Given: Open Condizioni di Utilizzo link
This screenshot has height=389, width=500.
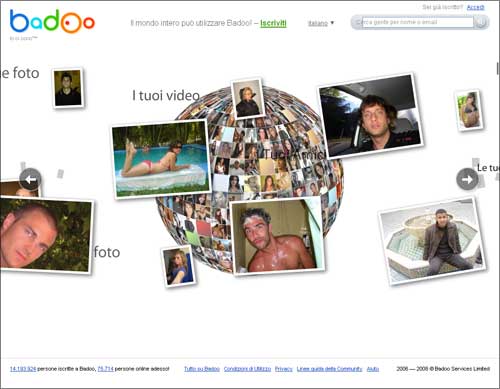Looking at the screenshot, I should [x=247, y=369].
